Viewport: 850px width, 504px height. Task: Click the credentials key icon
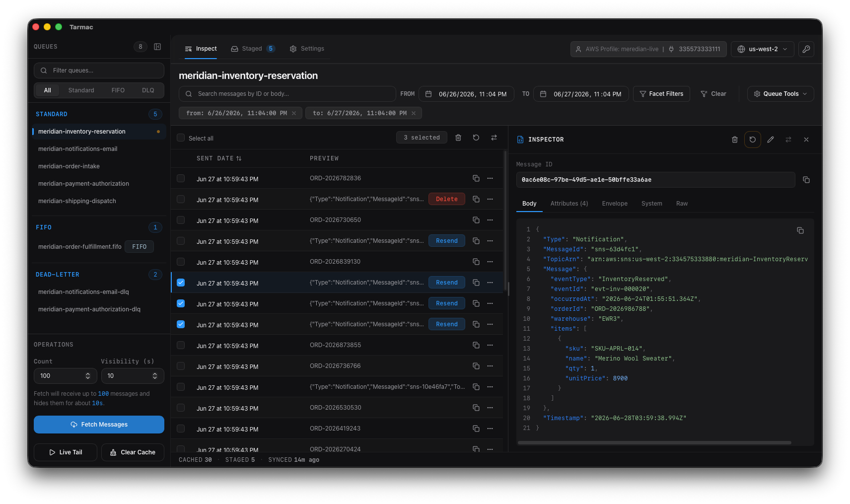point(806,49)
